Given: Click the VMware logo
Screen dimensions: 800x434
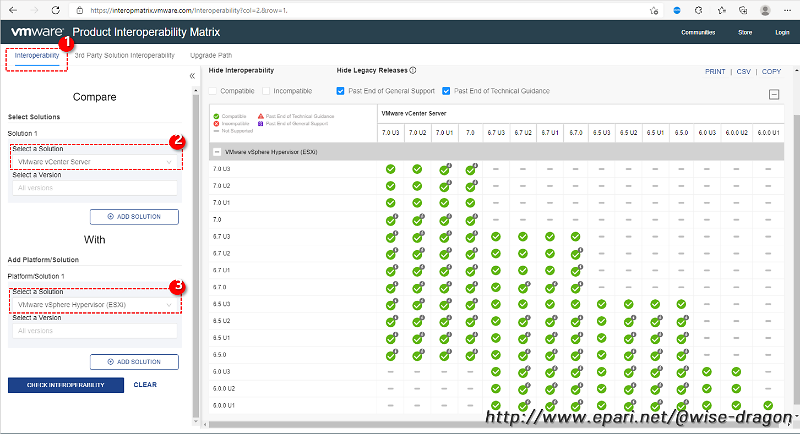Looking at the screenshot, I should [x=37, y=32].
